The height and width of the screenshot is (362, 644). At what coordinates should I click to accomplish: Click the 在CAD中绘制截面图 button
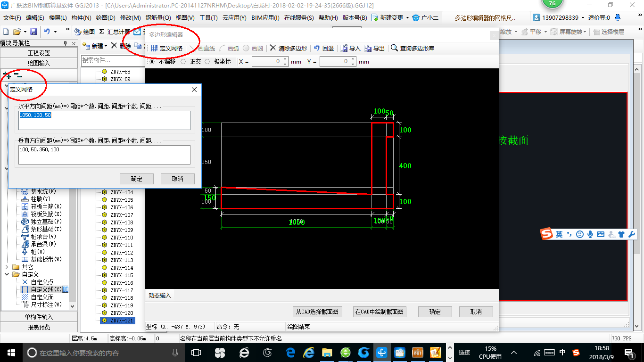click(380, 312)
